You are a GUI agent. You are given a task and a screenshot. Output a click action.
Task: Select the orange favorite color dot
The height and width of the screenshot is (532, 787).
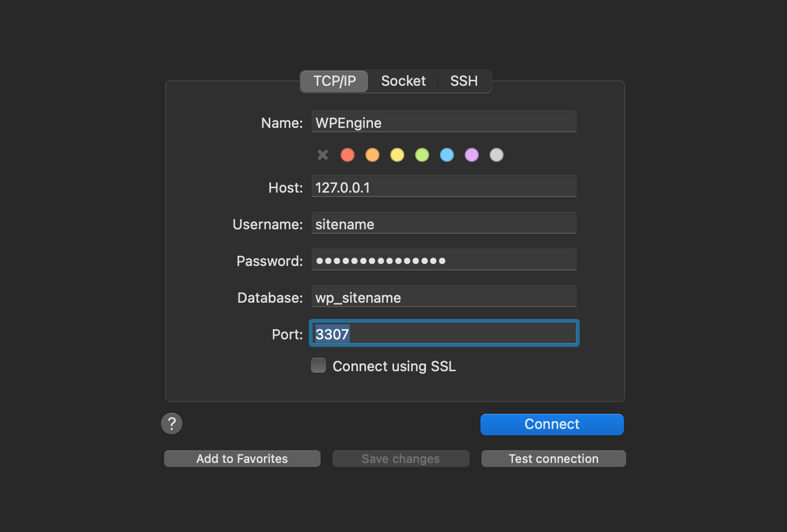[x=372, y=155]
